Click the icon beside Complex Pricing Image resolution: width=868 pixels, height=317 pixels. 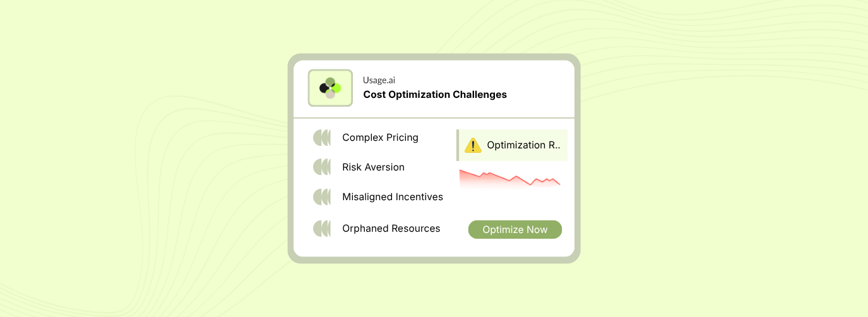[322, 138]
